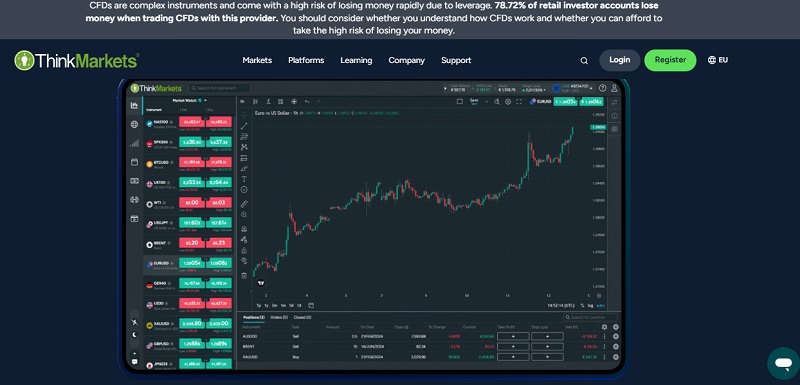The width and height of the screenshot is (800, 385).
Task: Open the EU region selector
Action: 717,60
